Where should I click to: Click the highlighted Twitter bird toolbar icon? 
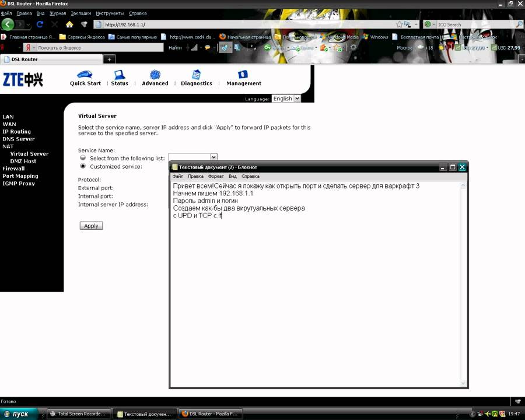point(225,48)
